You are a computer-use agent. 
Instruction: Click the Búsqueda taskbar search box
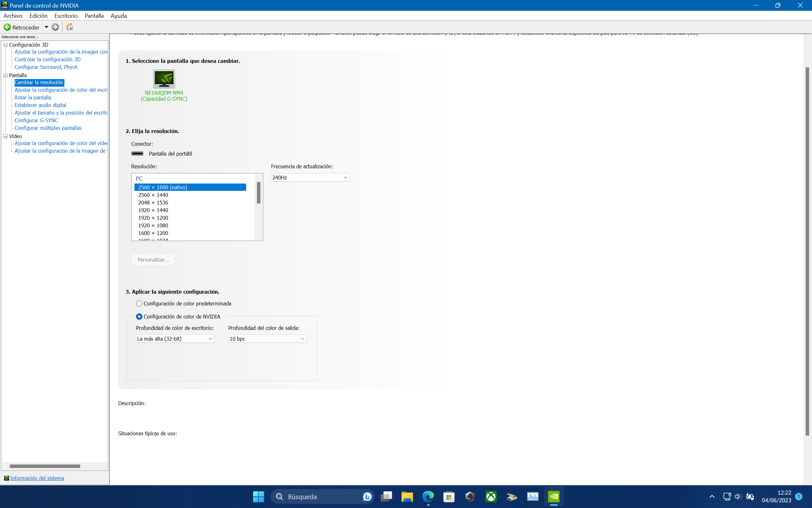pyautogui.click(x=322, y=497)
